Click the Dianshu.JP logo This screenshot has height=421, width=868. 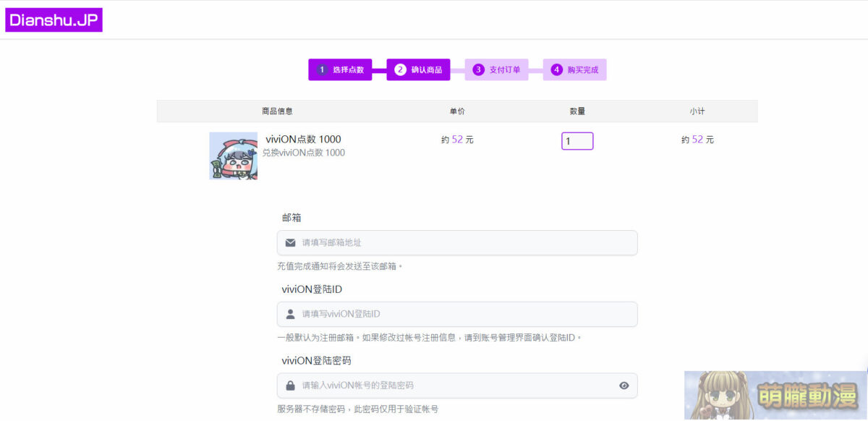[x=54, y=20]
